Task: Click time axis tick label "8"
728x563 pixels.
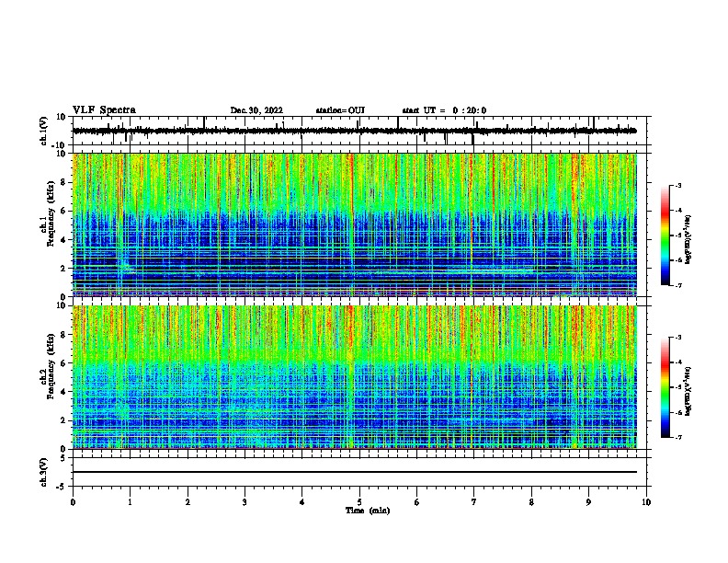Action: click(x=531, y=502)
